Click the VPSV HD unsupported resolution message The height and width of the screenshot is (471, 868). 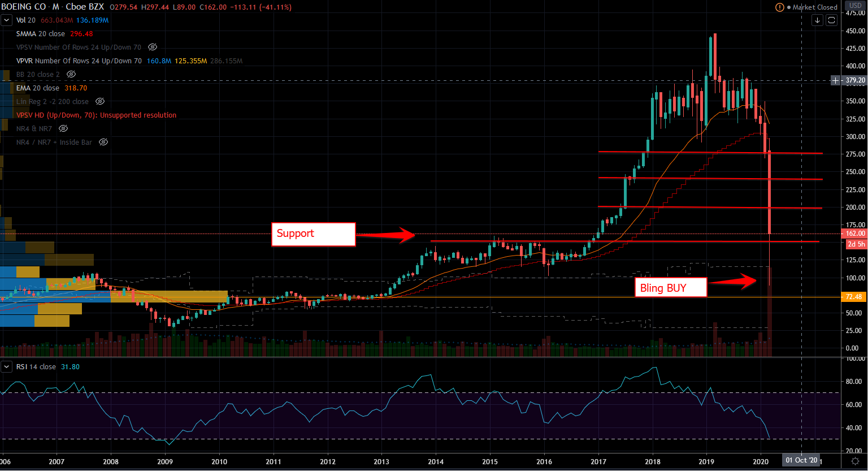pos(96,115)
